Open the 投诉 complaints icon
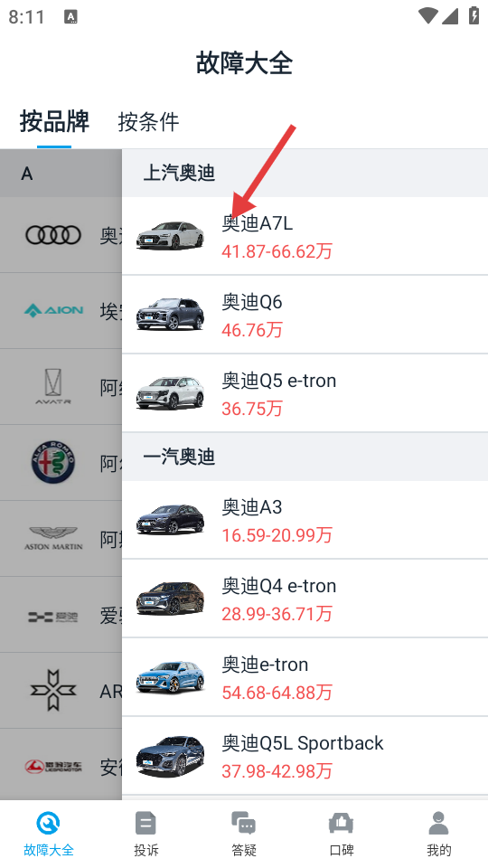The height and width of the screenshot is (868, 488). click(x=146, y=823)
